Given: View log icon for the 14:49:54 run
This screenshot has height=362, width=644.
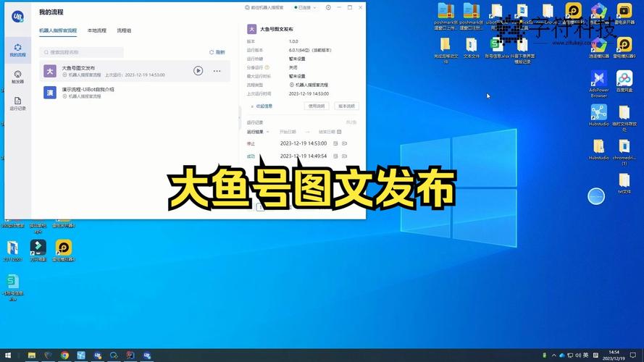Looking at the screenshot, I should 335,156.
